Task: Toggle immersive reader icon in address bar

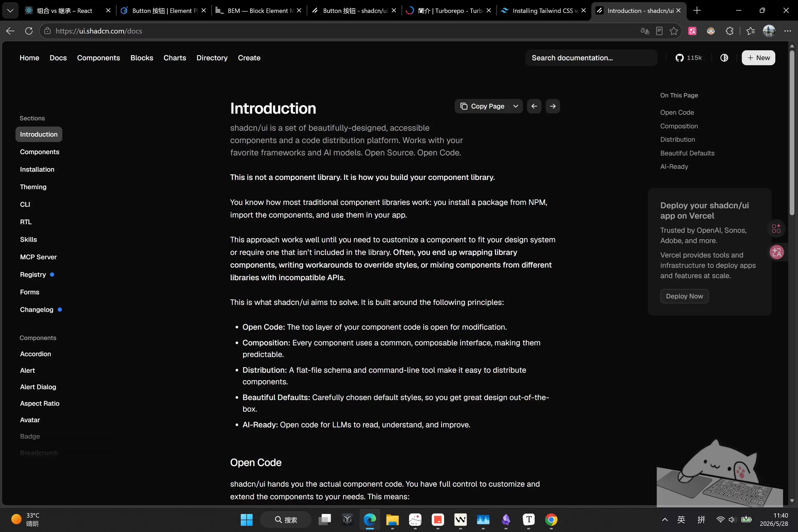Action: coord(659,31)
